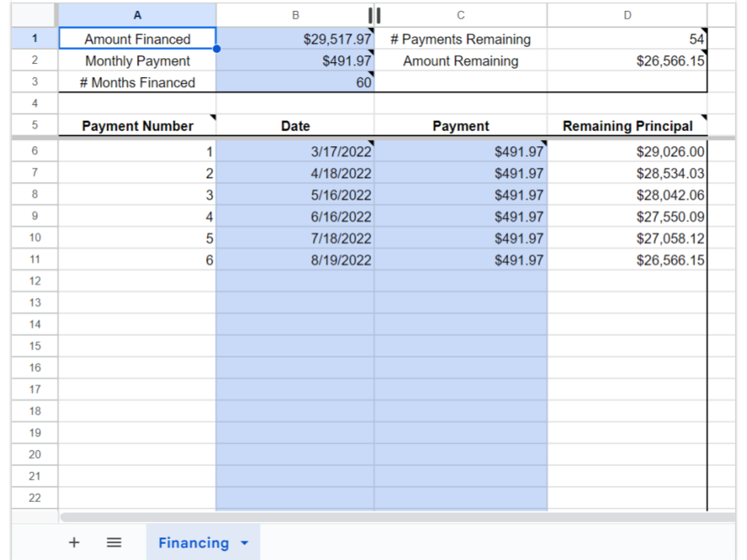The image size is (747, 560).
Task: Select remaining principal $27,058.12
Action: [x=627, y=238]
